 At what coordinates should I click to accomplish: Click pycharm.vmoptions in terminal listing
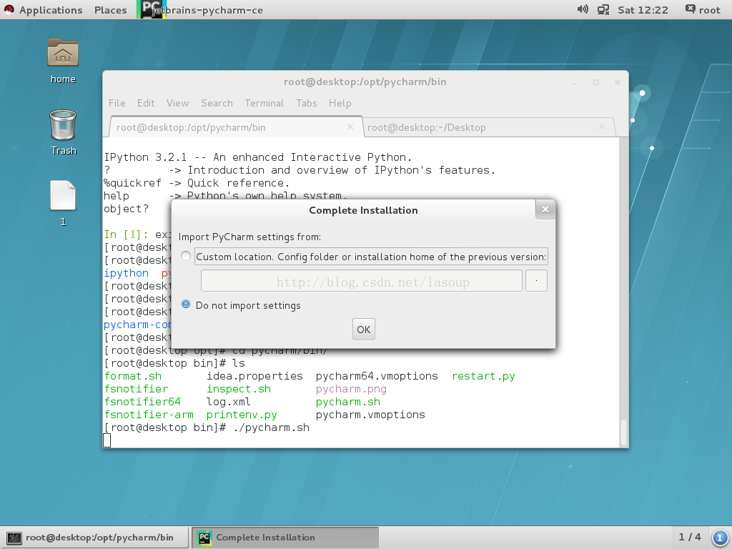pyautogui.click(x=370, y=415)
